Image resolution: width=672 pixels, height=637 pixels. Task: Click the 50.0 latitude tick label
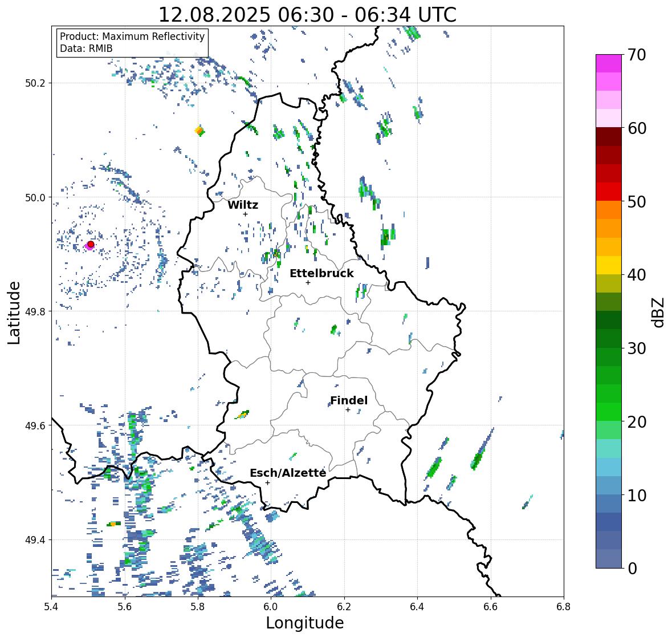tap(35, 198)
